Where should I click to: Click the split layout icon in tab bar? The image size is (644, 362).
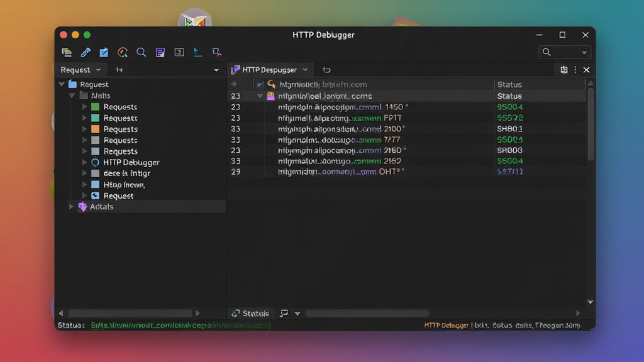(x=564, y=70)
